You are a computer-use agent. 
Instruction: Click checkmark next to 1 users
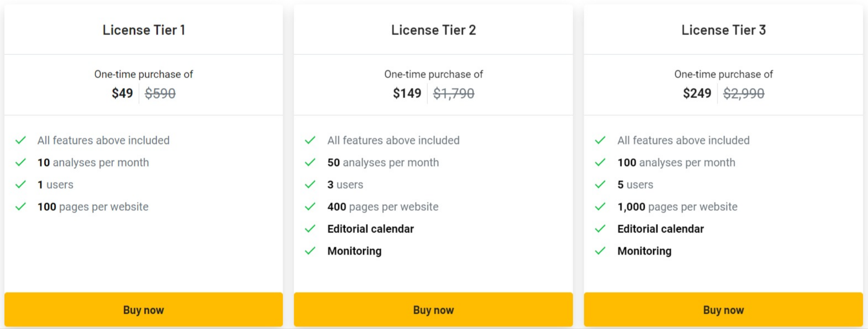tap(21, 184)
